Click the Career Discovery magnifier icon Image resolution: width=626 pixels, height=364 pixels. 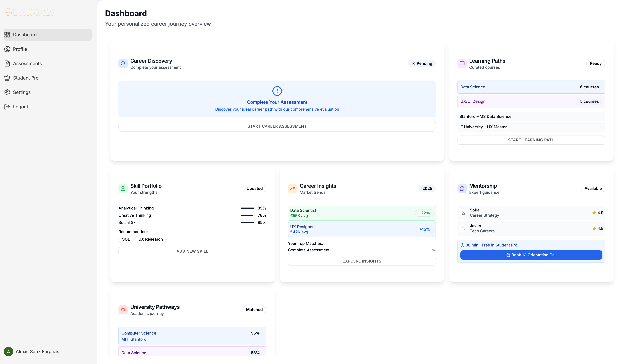[123, 64]
